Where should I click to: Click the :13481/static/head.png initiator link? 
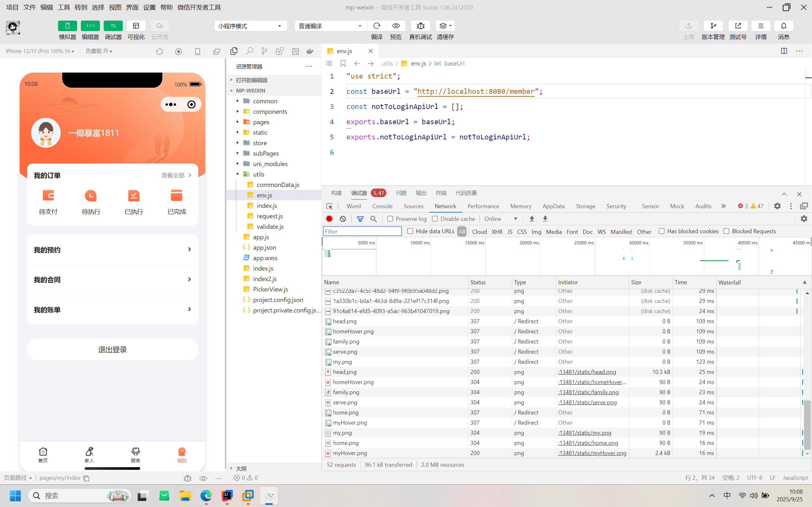pyautogui.click(x=587, y=372)
